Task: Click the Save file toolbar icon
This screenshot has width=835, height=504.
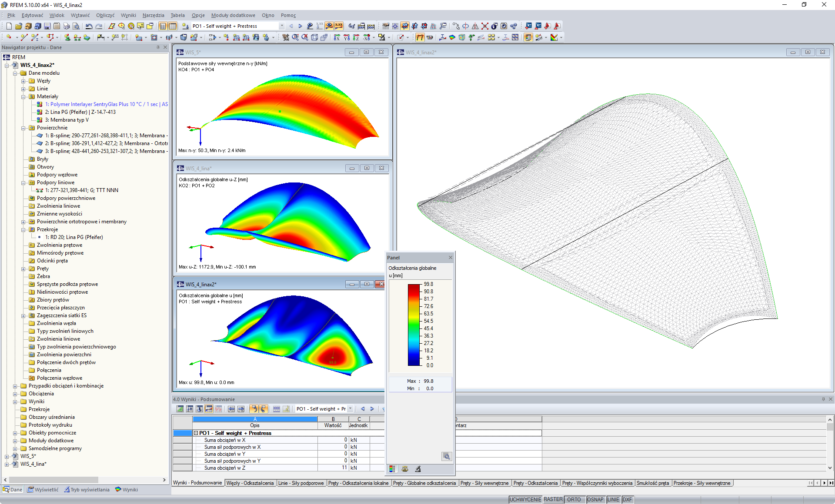Action: (47, 26)
